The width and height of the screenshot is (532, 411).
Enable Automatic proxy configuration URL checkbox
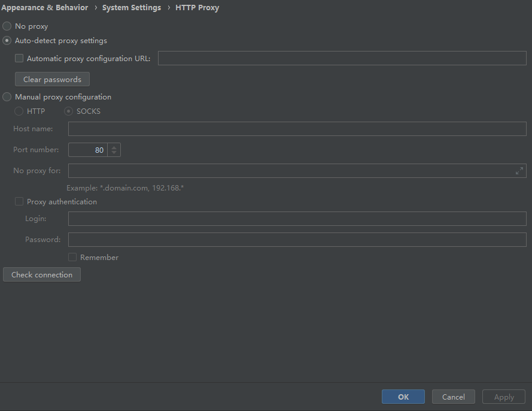coord(19,59)
